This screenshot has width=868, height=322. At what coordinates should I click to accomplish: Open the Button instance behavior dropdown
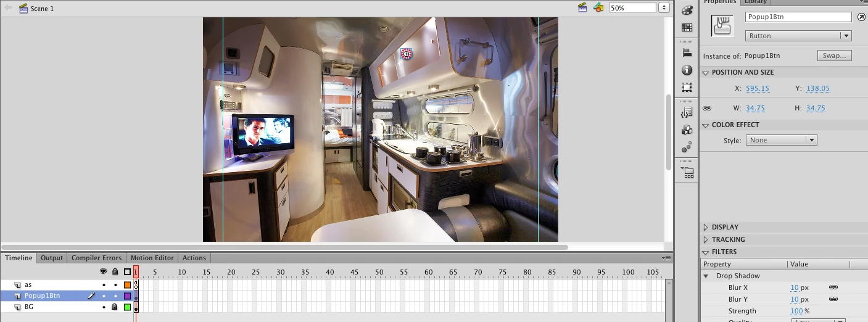[798, 36]
